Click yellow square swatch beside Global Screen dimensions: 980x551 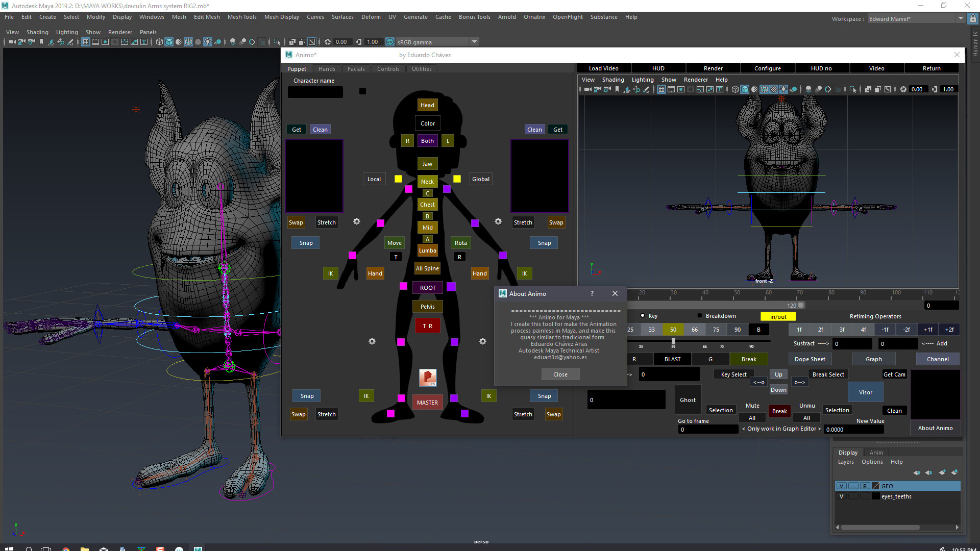coord(457,179)
